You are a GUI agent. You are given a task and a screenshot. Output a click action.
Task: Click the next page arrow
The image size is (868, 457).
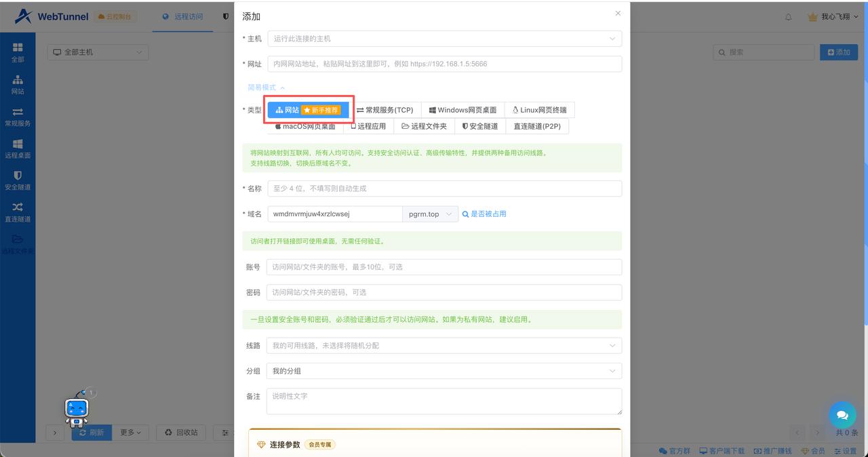pyautogui.click(x=818, y=433)
